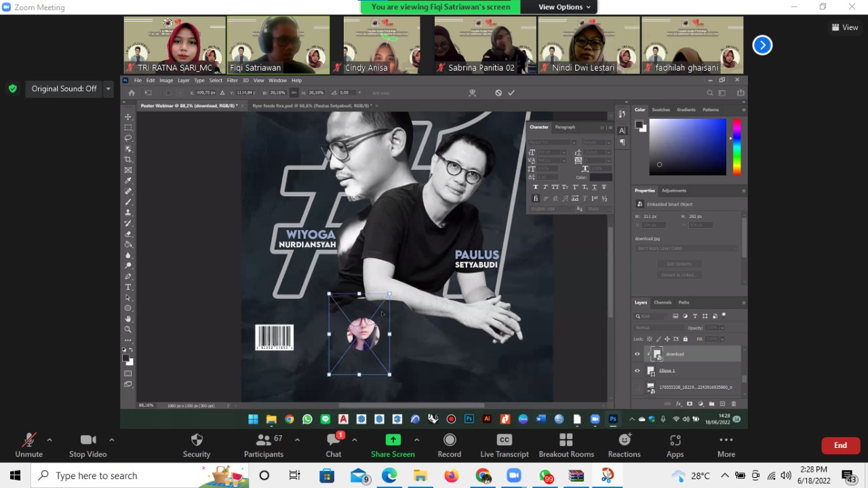Hide the download layer
The width and height of the screenshot is (868, 488).
(637, 354)
